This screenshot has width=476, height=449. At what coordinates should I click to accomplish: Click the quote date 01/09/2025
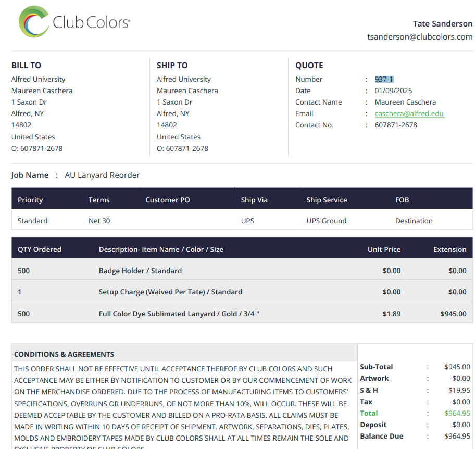(x=393, y=91)
